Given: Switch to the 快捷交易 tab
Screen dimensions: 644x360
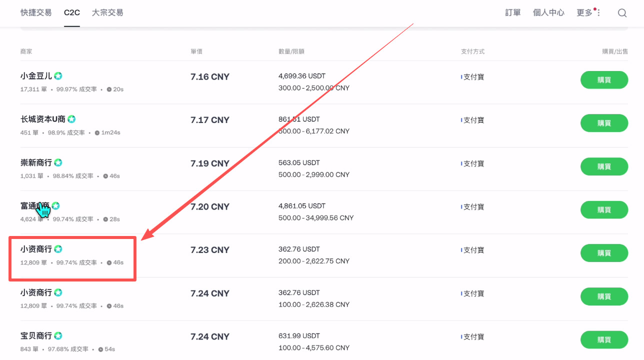Looking at the screenshot, I should coord(36,12).
